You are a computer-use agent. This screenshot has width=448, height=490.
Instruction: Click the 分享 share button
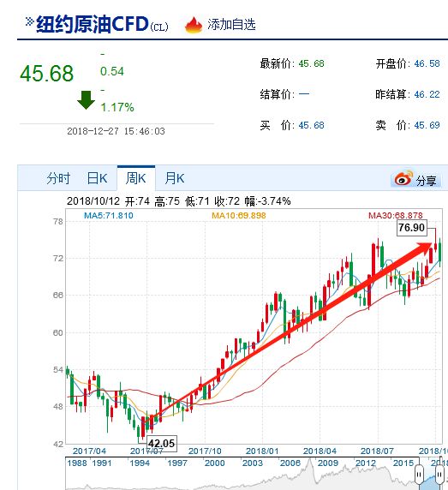(426, 180)
